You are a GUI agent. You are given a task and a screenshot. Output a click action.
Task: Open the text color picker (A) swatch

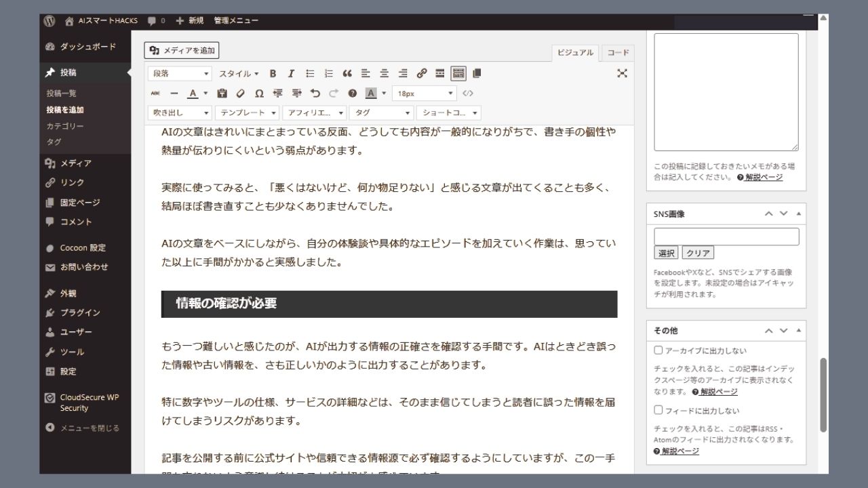click(x=193, y=93)
